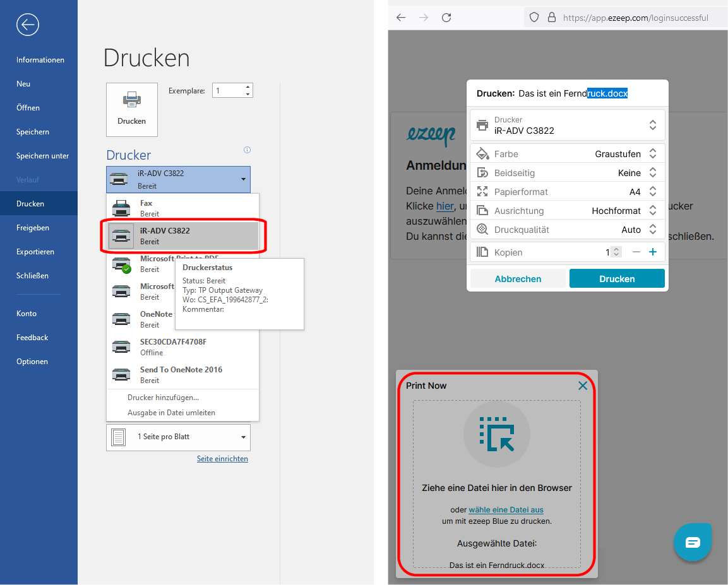Change the Beidseitig duplex setting
The height and width of the screenshot is (585, 728).
(x=652, y=173)
